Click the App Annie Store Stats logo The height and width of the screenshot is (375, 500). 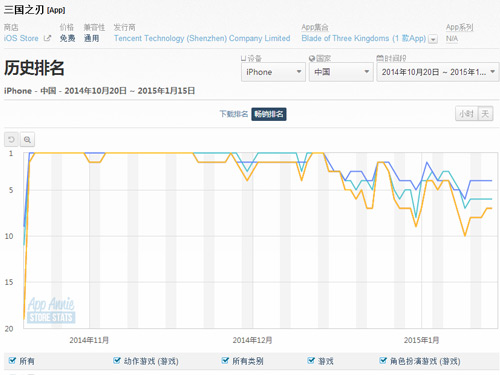pos(51,310)
